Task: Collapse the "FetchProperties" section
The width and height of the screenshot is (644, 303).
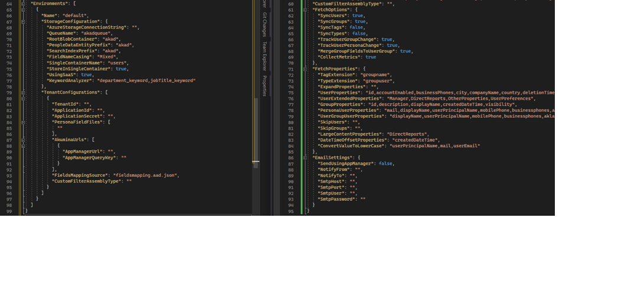Action: point(304,69)
